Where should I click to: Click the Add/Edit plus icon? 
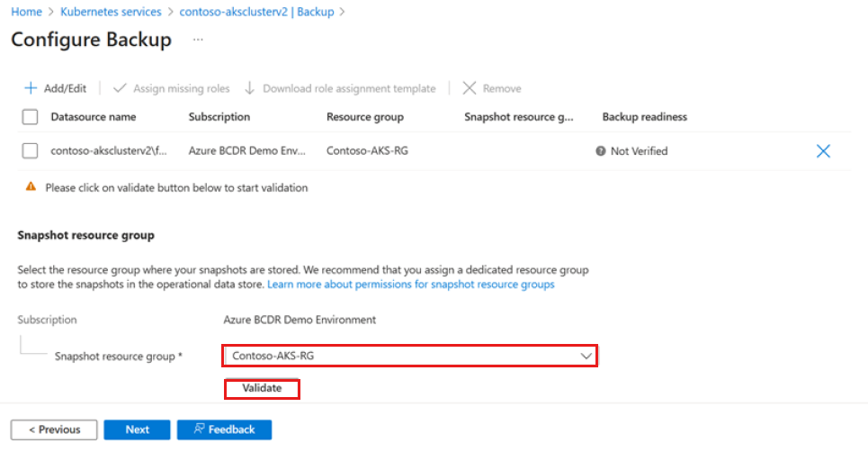[x=31, y=88]
